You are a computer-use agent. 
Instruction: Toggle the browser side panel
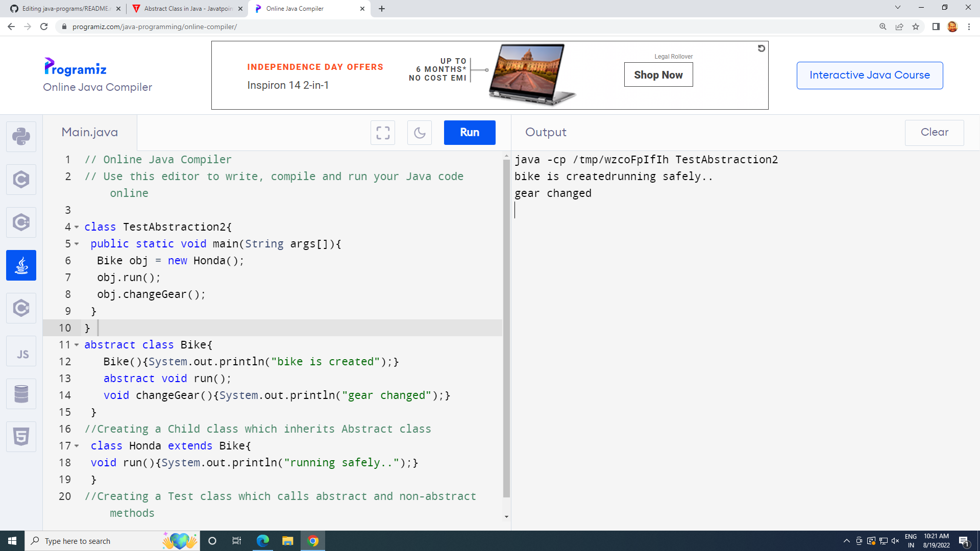coord(937,27)
